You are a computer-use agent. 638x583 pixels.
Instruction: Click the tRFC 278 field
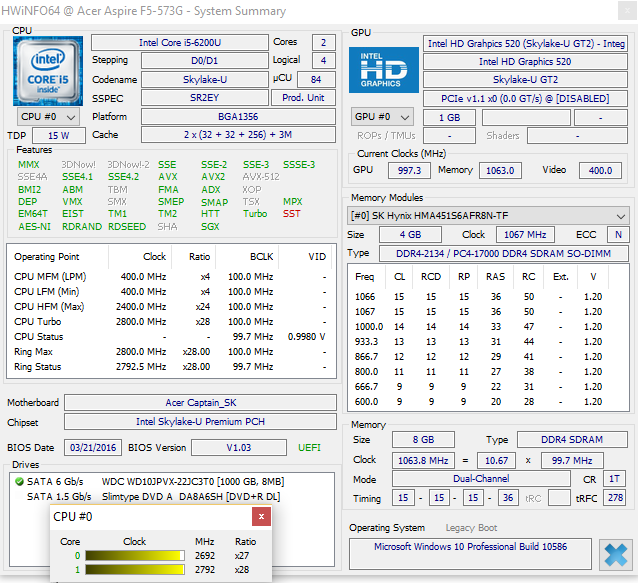coord(615,498)
